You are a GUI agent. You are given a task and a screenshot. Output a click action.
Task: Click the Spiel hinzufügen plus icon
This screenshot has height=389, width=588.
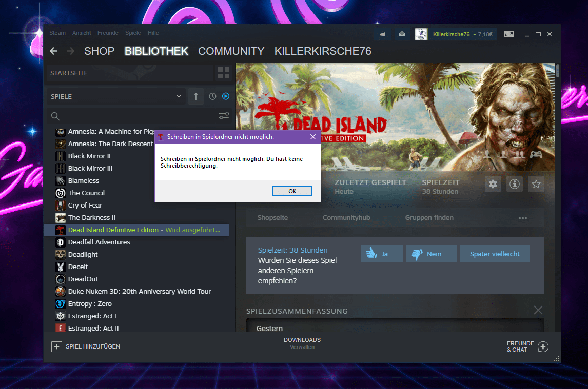pyautogui.click(x=56, y=346)
